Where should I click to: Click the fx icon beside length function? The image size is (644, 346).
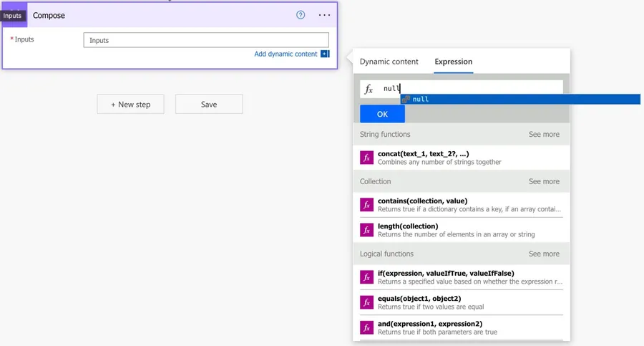(367, 230)
